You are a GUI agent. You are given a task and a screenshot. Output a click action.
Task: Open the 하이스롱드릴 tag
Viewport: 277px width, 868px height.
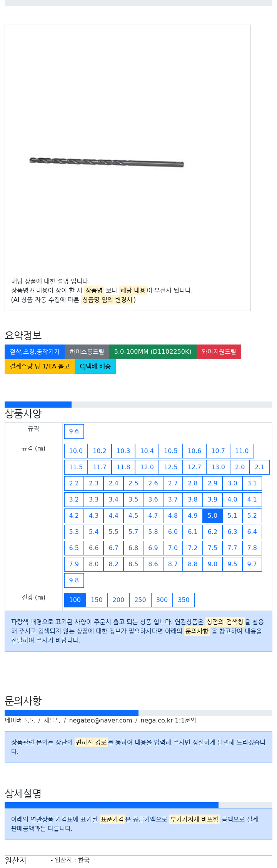pyautogui.click(x=87, y=351)
